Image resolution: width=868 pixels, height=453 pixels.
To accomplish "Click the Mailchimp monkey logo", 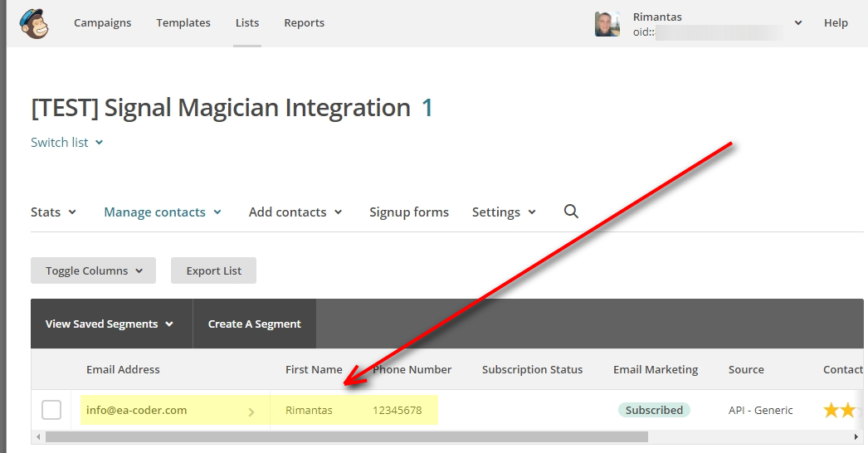I will 34,23.
